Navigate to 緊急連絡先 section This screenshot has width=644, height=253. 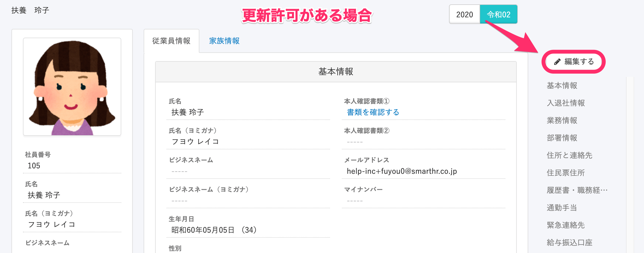click(566, 225)
